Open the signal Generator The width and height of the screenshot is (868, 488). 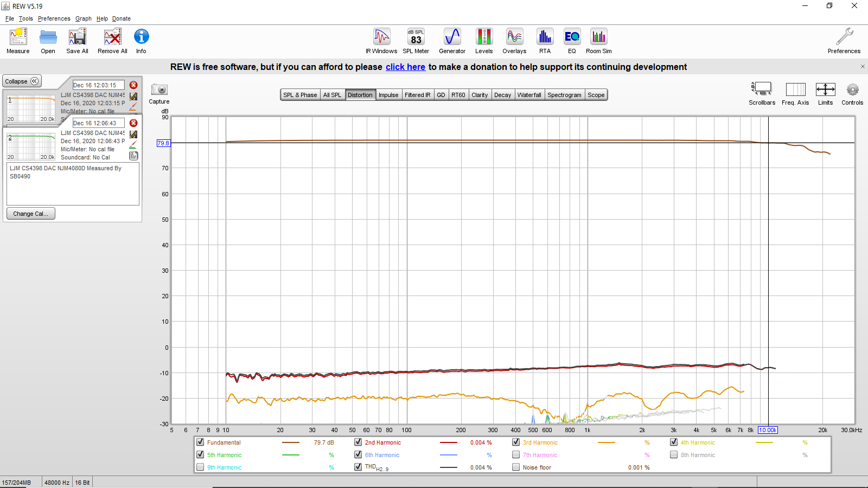pyautogui.click(x=452, y=41)
